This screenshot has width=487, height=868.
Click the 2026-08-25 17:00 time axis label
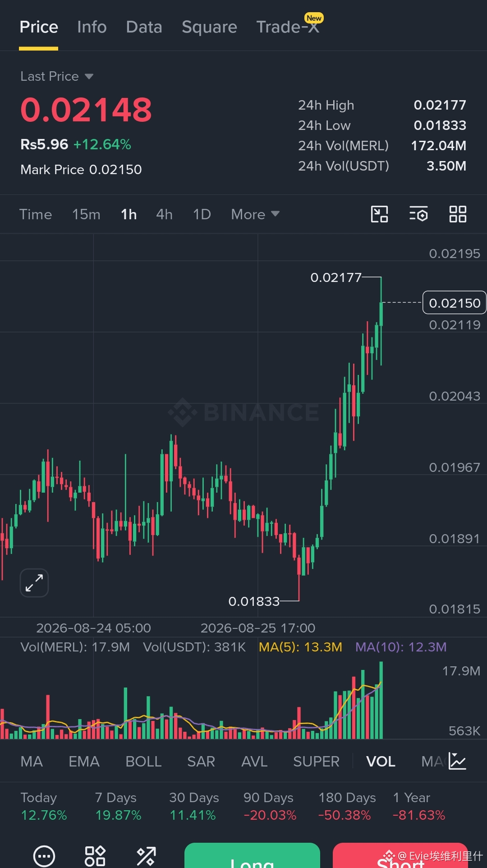coord(258,628)
